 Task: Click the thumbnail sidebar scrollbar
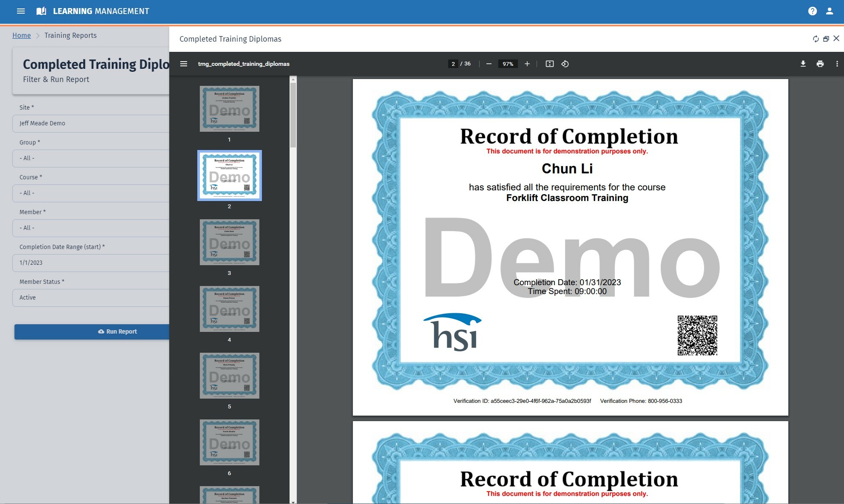pos(293,115)
